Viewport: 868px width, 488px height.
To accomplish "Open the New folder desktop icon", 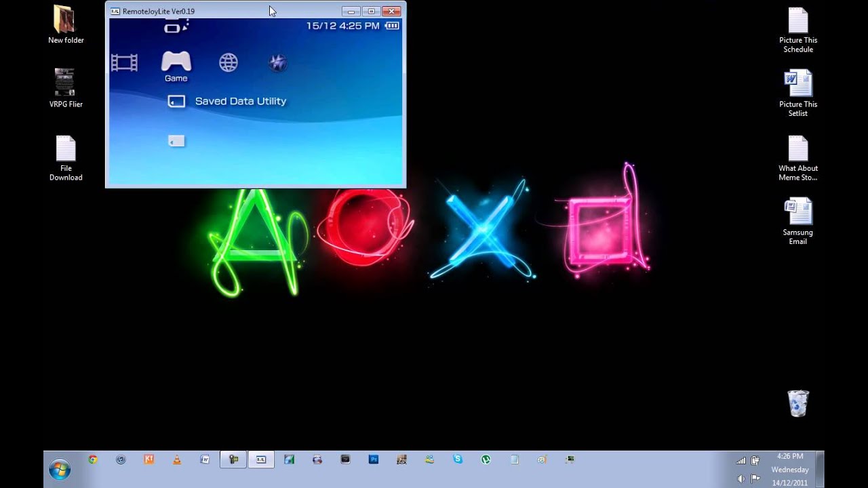I will (x=66, y=25).
